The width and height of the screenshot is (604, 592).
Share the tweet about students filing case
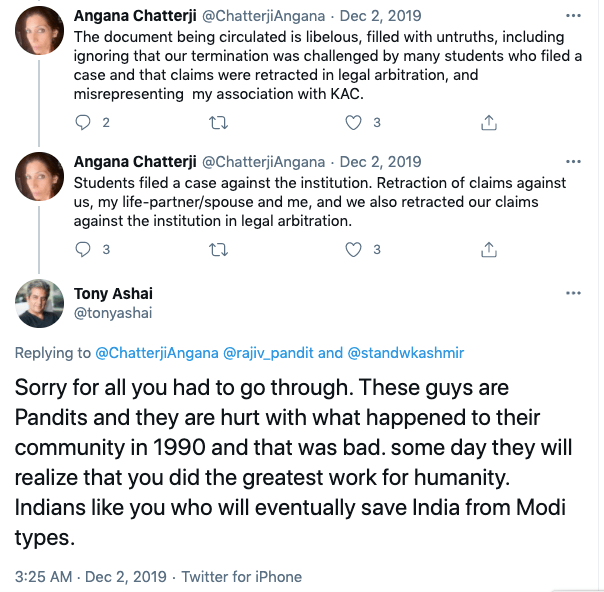[x=489, y=248]
